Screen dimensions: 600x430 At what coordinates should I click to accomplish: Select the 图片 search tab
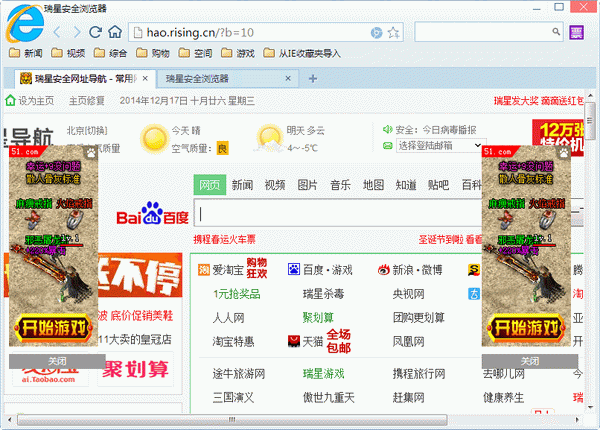[308, 185]
